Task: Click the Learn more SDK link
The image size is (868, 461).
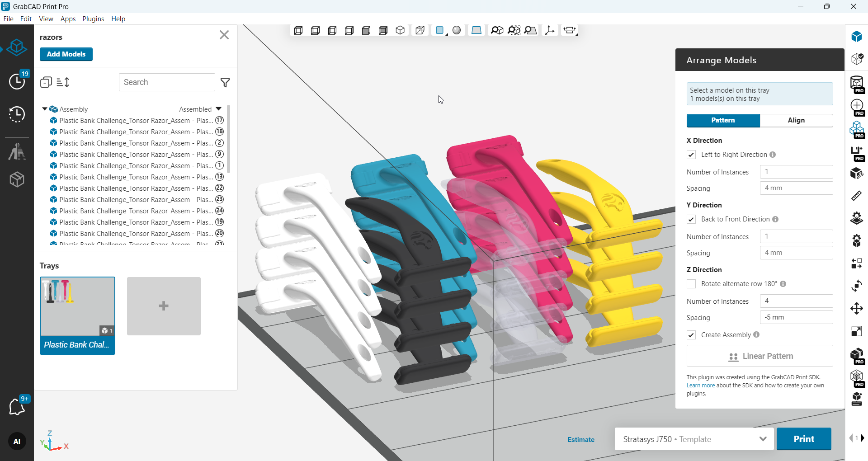Action: tap(700, 386)
